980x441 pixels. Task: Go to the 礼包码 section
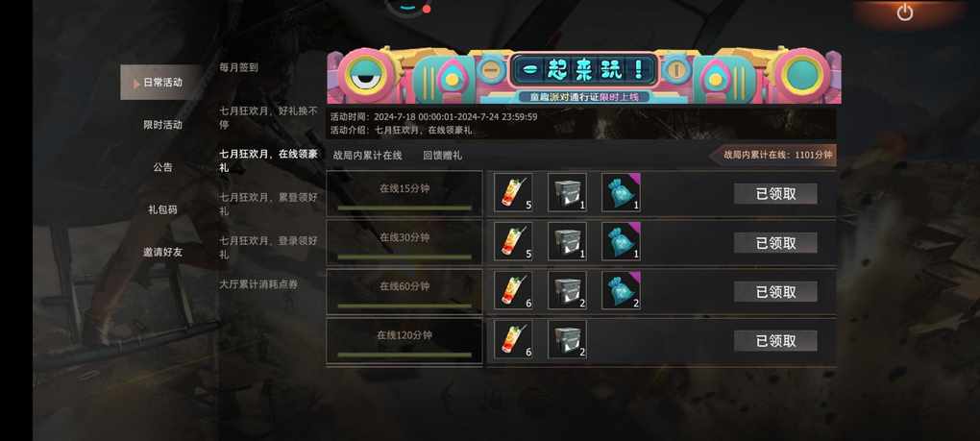pos(162,209)
